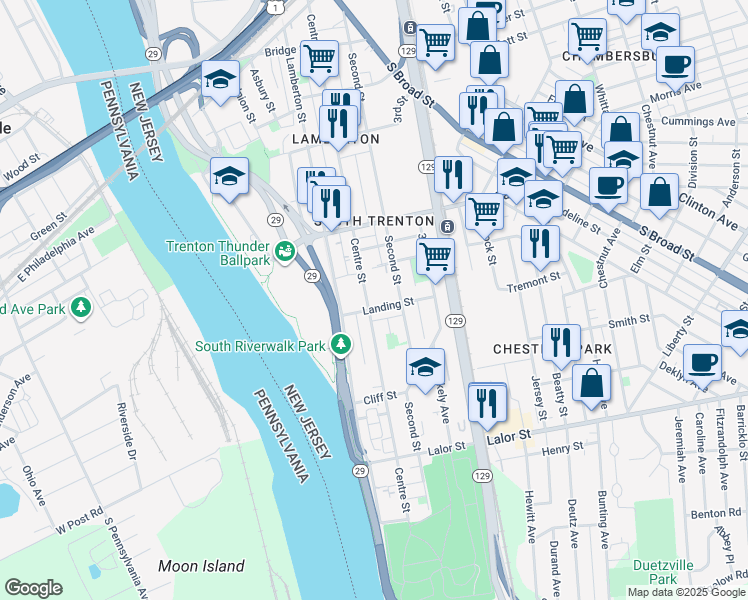Click the shopping cart marker by South Trenton station
Screen dimensions: 748x600
(436, 259)
